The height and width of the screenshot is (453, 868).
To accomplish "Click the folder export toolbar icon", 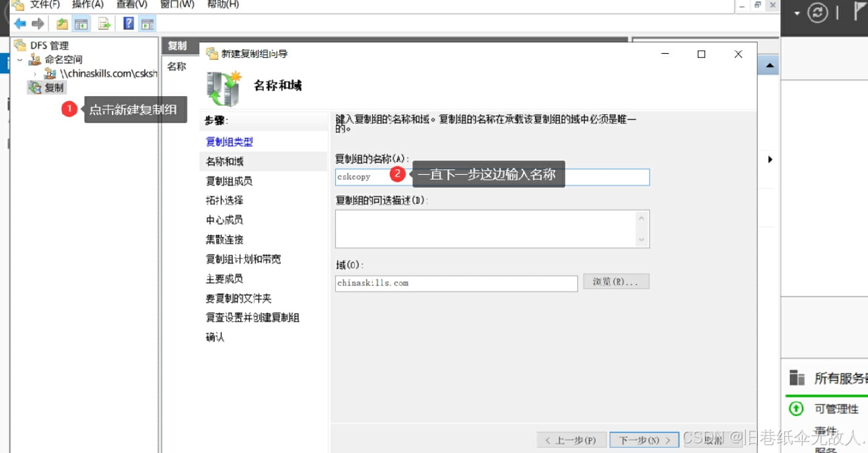I will (62, 24).
